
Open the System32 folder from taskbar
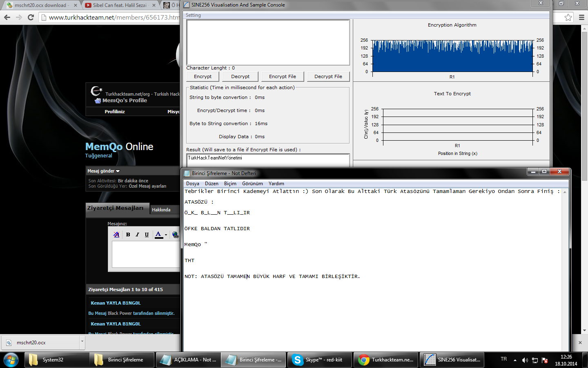pyautogui.click(x=57, y=360)
